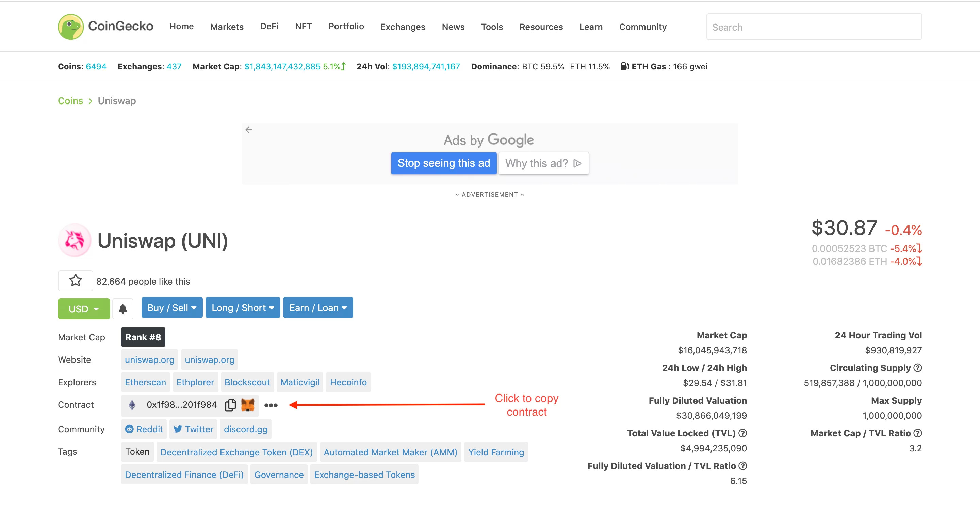Open the Learn nav item

pos(591,27)
